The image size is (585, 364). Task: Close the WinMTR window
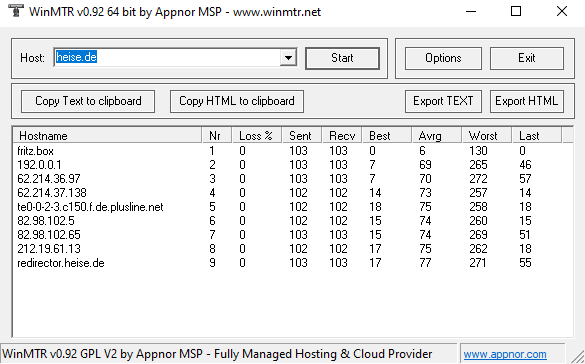[561, 11]
